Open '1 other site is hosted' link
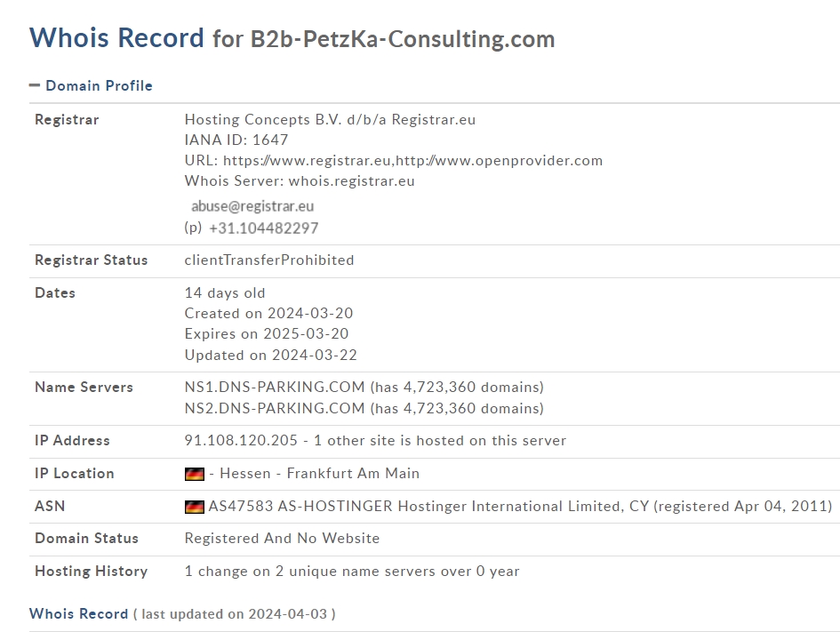840x632 pixels. [x=440, y=441]
